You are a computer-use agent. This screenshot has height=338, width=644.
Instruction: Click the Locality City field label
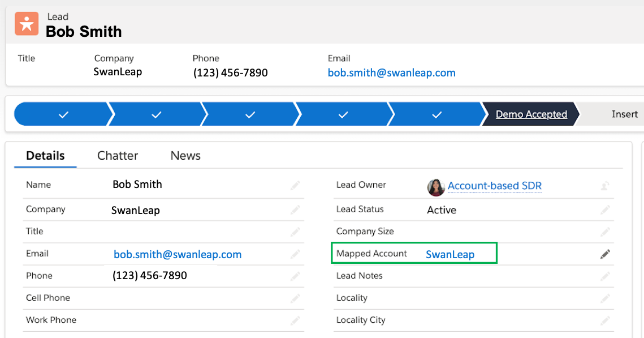coord(361,320)
